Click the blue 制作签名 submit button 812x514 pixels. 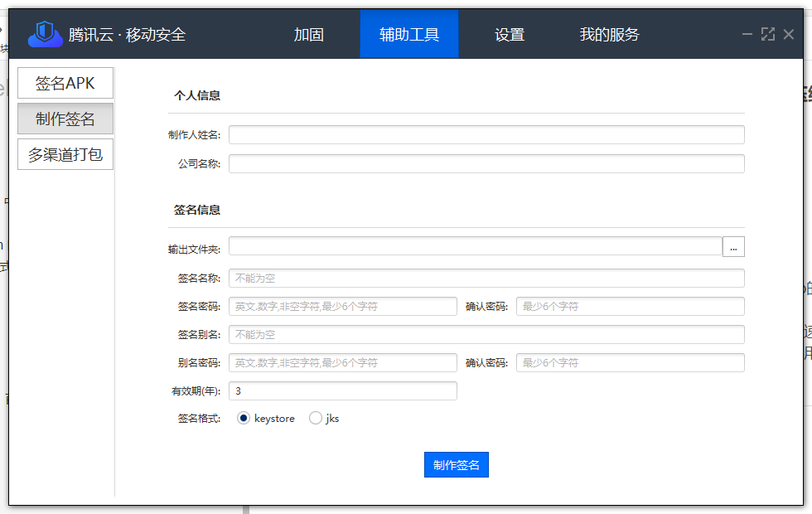pyautogui.click(x=457, y=465)
